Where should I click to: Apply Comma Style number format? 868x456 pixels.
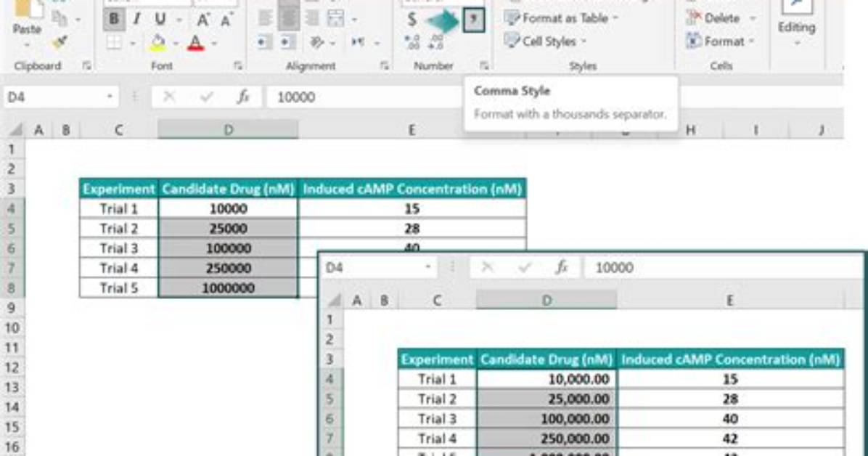tap(473, 20)
